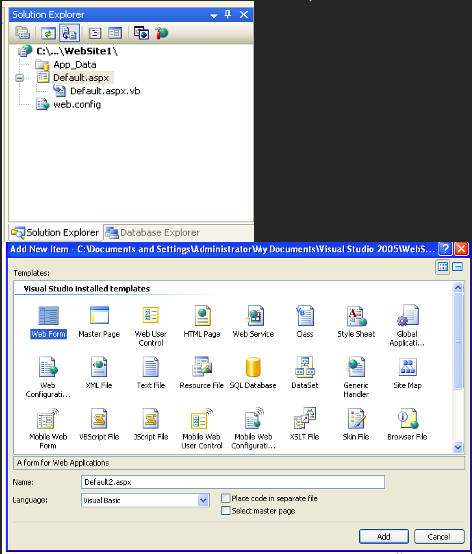
Task: Select the Text File template
Action: pyautogui.click(x=151, y=373)
